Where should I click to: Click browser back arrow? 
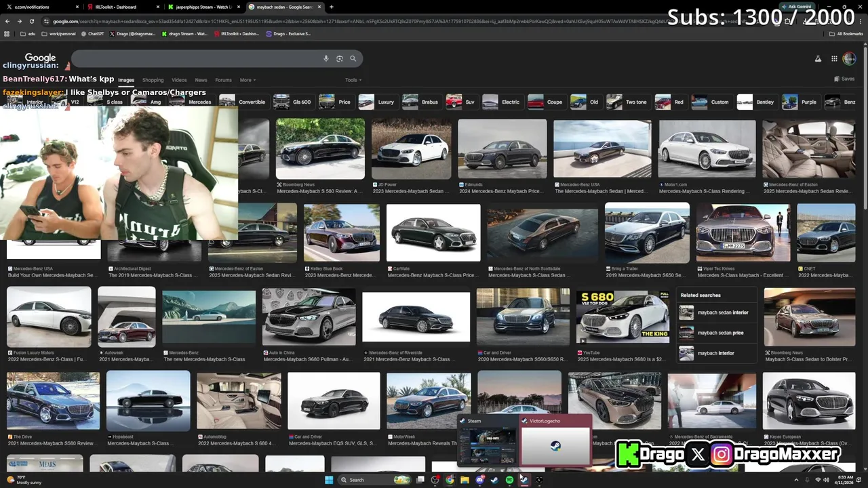tap(7, 21)
